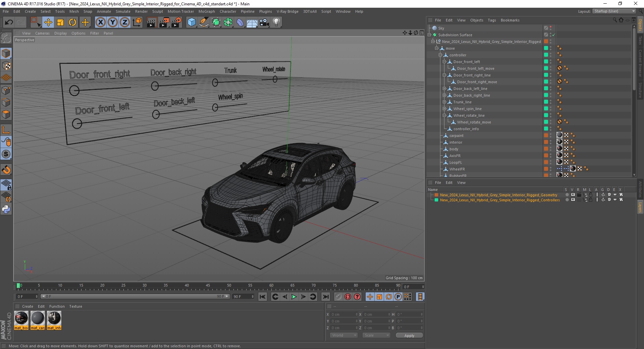Select the Move tool in top toolbar

(48, 22)
